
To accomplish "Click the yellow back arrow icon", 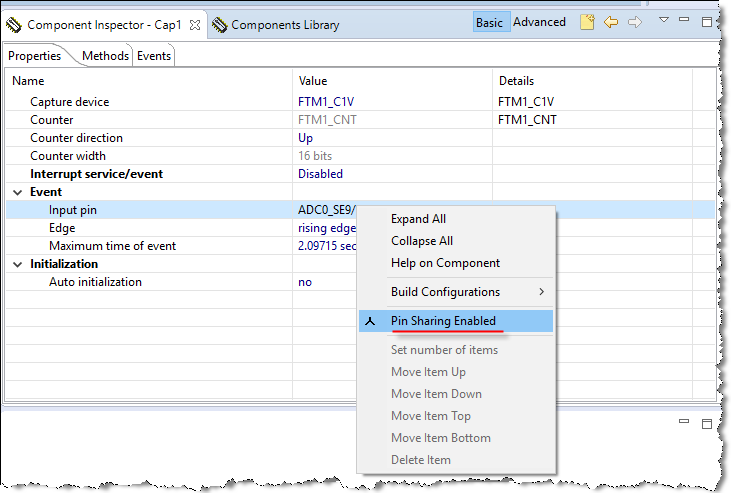I will [x=611, y=22].
